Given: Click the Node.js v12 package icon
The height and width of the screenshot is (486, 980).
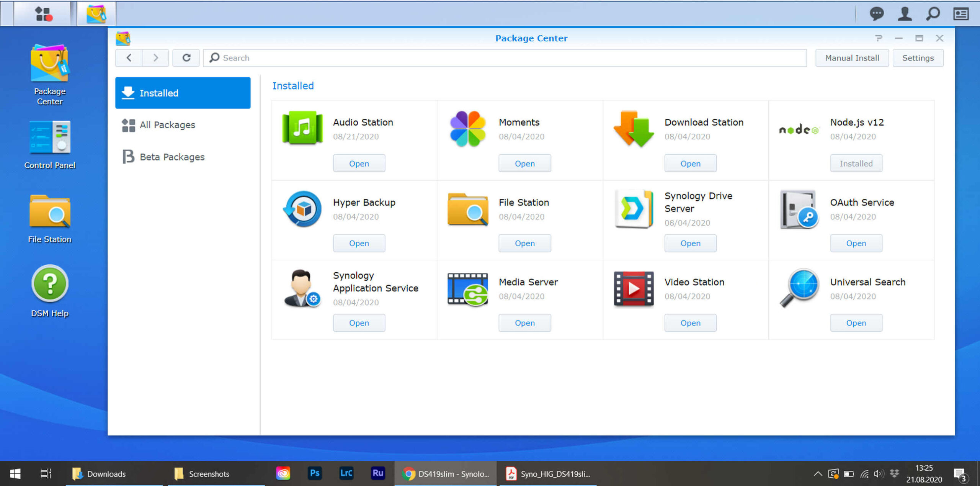Looking at the screenshot, I should tap(799, 130).
